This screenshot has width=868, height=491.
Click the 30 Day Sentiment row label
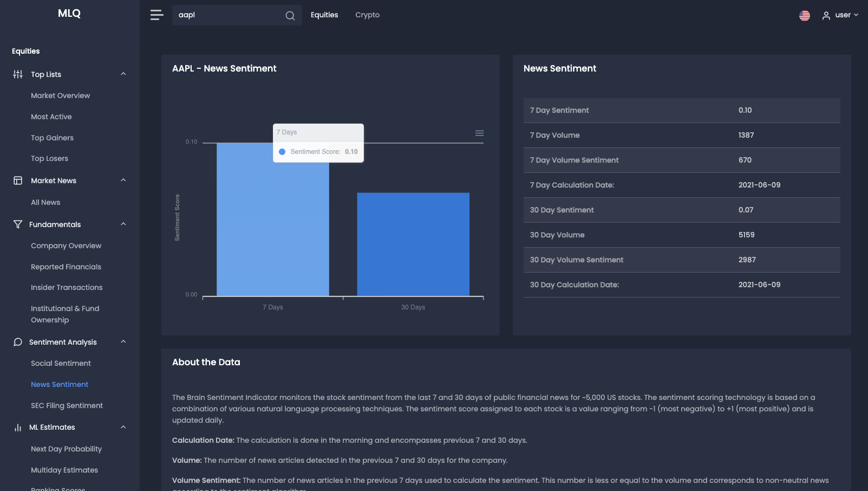562,210
